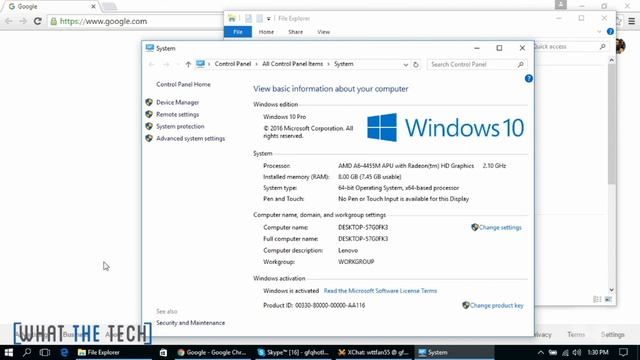The height and width of the screenshot is (360, 640).
Task: Click Change settings for computer name
Action: pyautogui.click(x=500, y=228)
